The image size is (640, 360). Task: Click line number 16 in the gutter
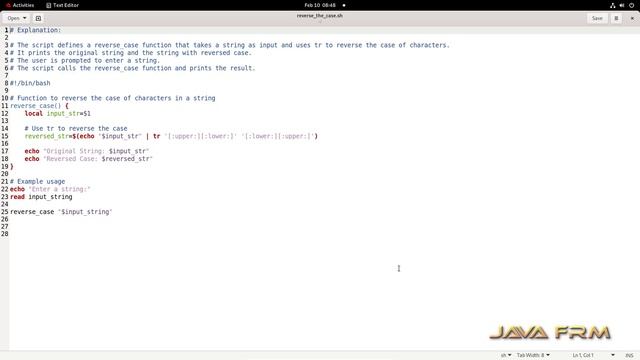[x=4, y=144]
